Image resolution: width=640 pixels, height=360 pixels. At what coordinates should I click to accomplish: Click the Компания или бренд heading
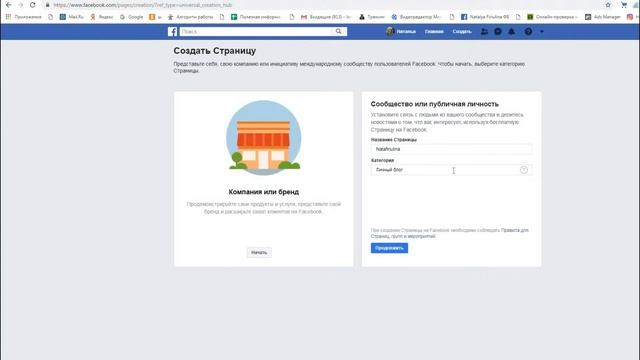(x=264, y=192)
